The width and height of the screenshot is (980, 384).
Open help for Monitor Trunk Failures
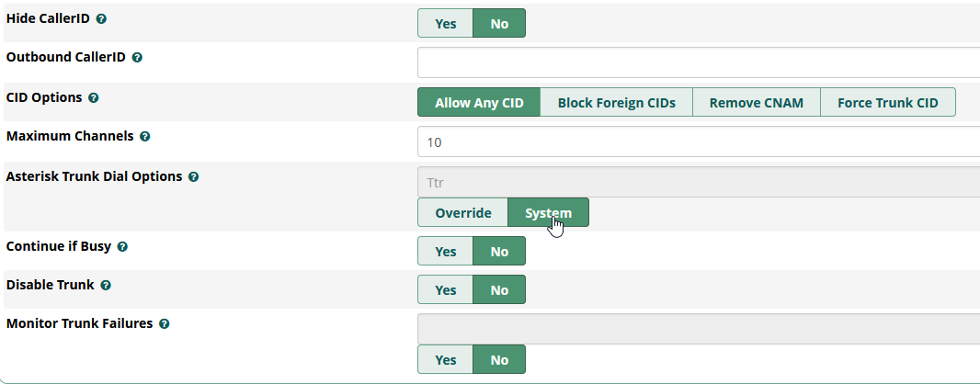[165, 324]
